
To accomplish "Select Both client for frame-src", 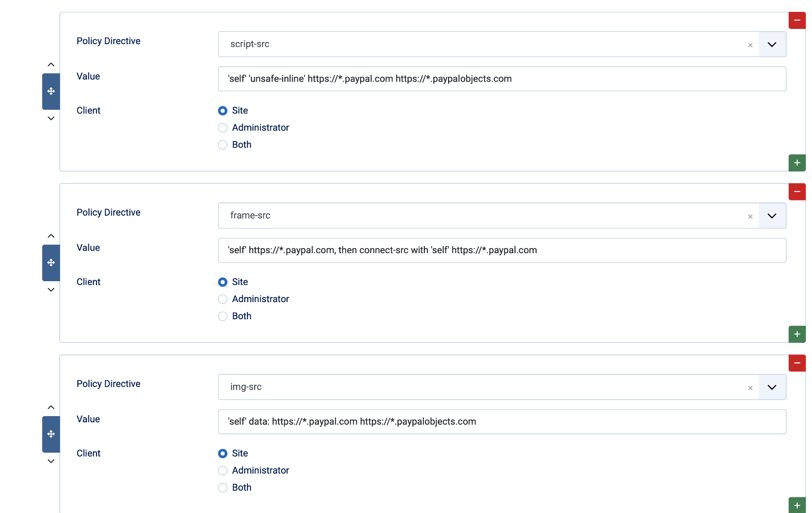I will (222, 316).
